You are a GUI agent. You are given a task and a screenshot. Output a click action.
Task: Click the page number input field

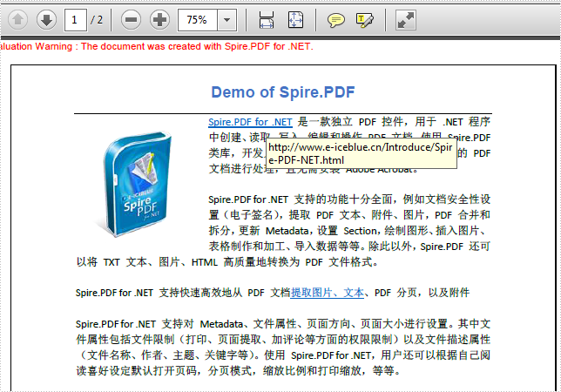tap(75, 19)
